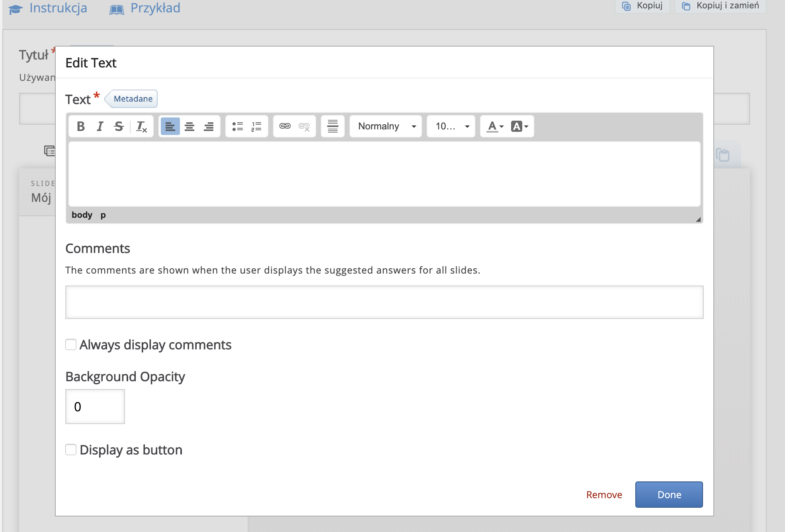Insert a numbered list
Viewport: 785px width, 532px height.
coord(256,126)
